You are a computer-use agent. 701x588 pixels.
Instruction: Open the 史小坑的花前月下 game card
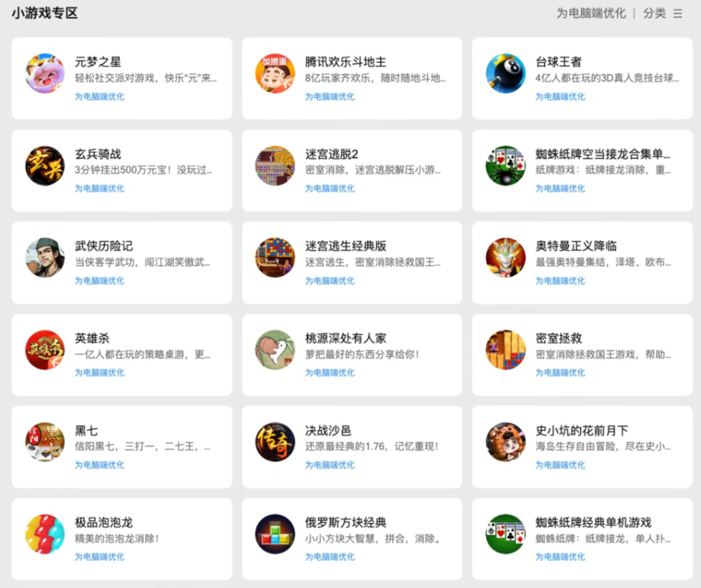point(582,446)
